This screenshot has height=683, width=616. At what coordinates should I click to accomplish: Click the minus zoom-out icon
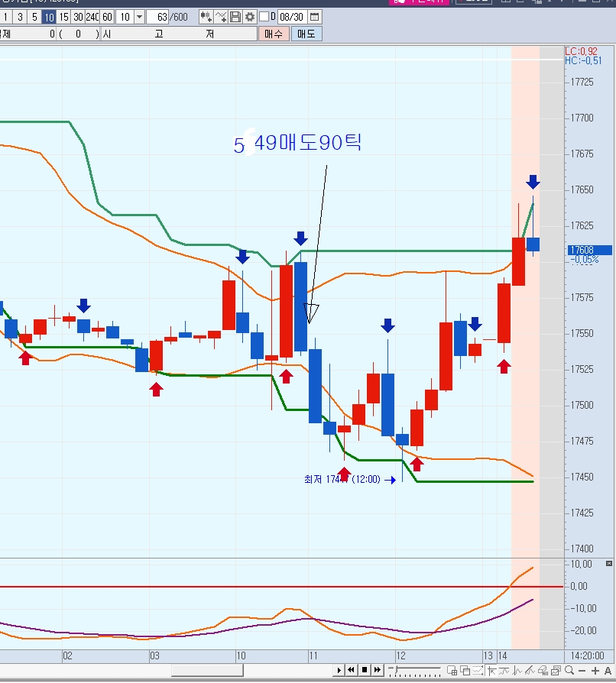(582, 671)
